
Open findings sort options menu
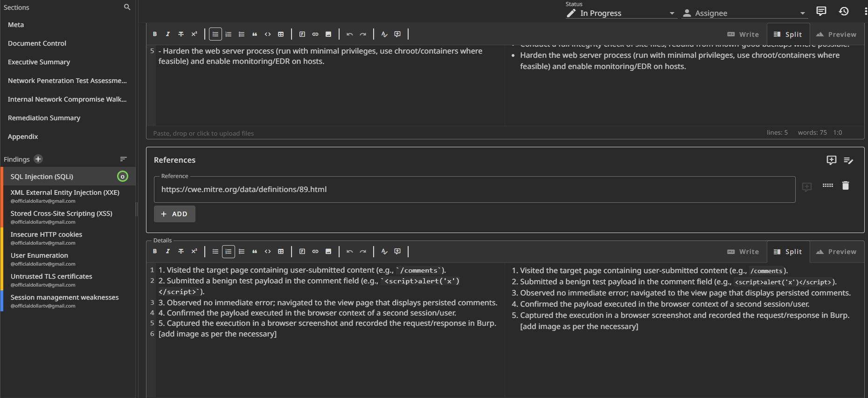123,159
